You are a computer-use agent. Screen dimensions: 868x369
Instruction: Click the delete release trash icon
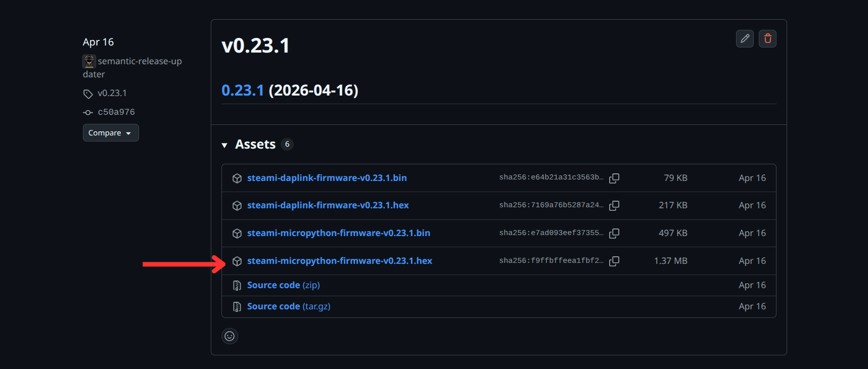coord(767,38)
